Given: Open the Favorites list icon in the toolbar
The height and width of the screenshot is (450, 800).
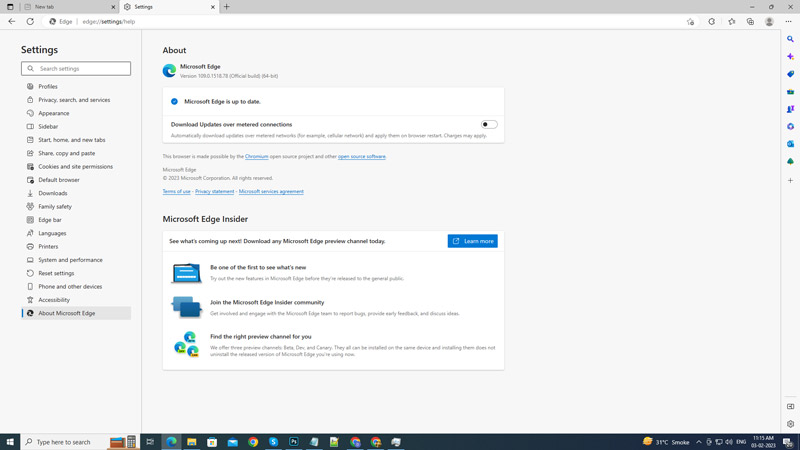Looking at the screenshot, I should pos(732,21).
